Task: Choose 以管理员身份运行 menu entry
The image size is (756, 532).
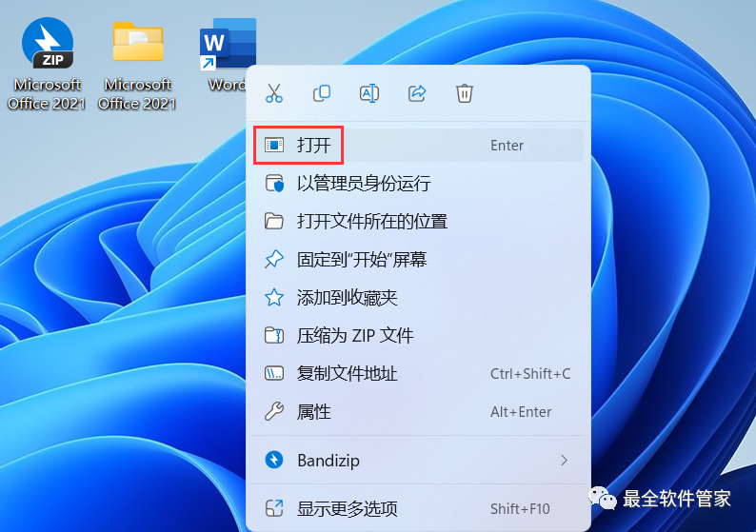Action: (x=418, y=183)
